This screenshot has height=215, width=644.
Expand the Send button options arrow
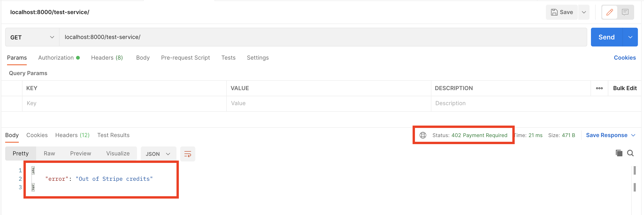[x=630, y=37]
